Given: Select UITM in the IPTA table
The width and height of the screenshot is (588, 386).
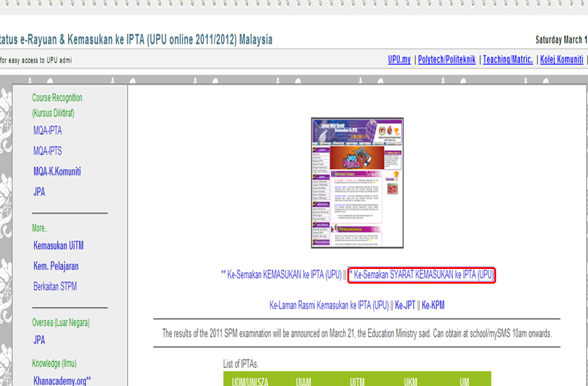Looking at the screenshot, I should tap(357, 381).
